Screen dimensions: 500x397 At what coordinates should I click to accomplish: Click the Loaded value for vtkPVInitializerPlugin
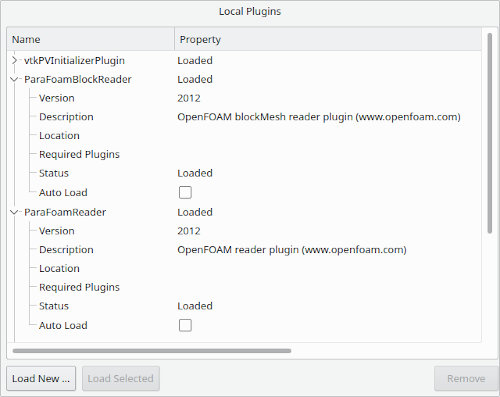pyautogui.click(x=195, y=61)
